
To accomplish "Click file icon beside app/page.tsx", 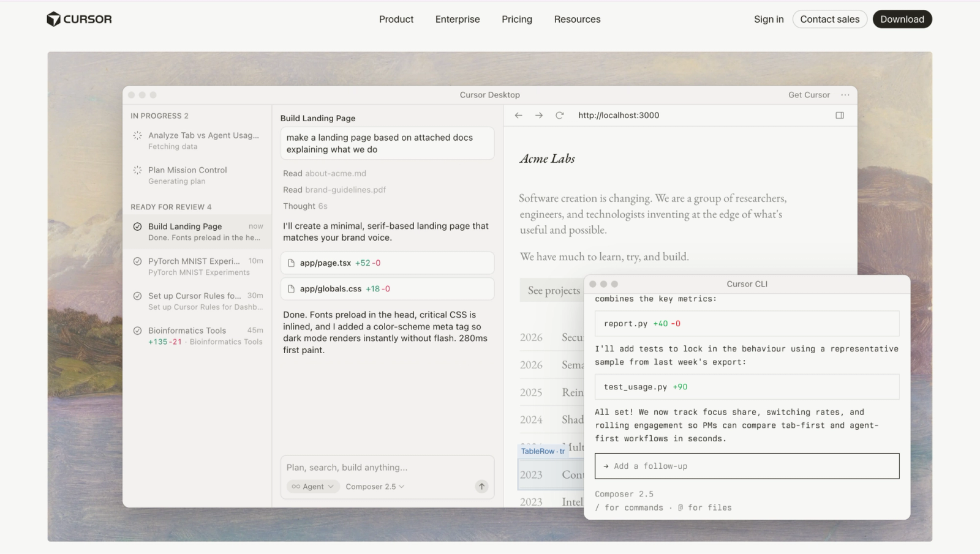I will [x=292, y=263].
